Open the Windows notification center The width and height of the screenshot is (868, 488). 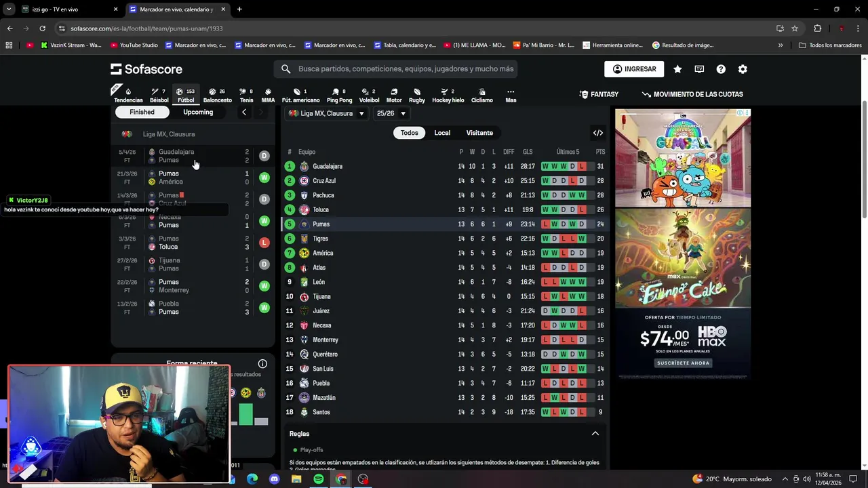click(x=853, y=479)
